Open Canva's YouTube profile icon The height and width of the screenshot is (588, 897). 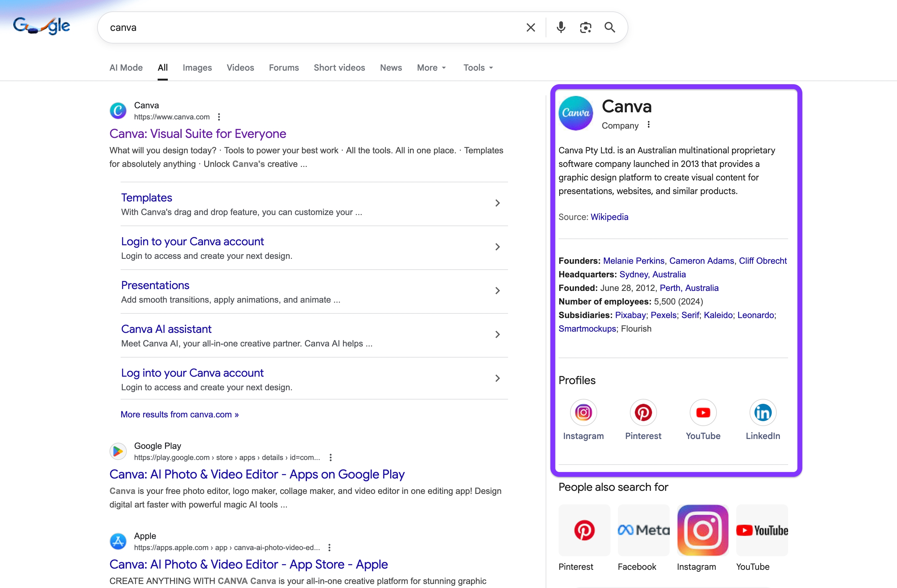[703, 412]
